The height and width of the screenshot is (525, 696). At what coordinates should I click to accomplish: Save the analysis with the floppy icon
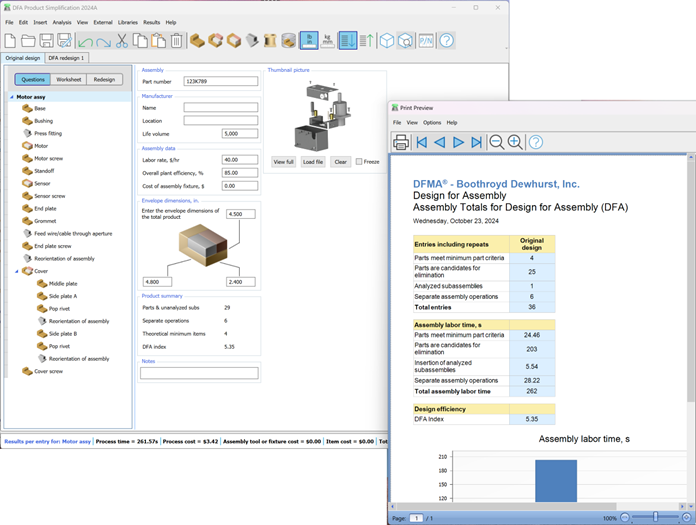click(46, 41)
